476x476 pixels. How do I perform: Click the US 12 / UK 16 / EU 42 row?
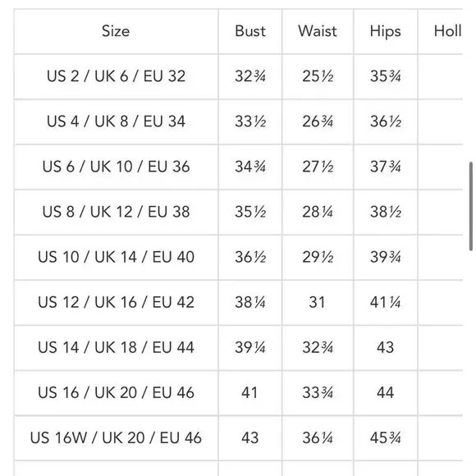(238, 302)
